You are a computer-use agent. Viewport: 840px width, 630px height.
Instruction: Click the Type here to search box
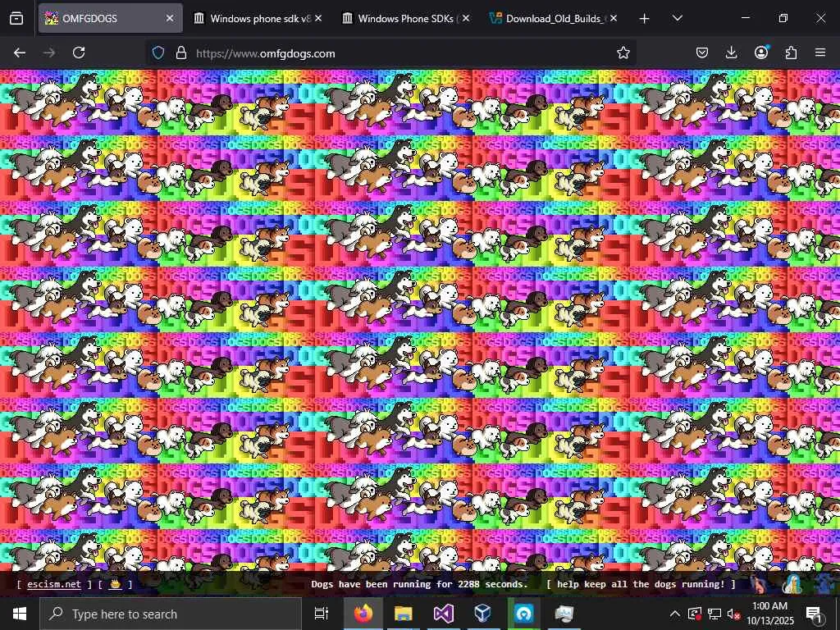(171, 614)
